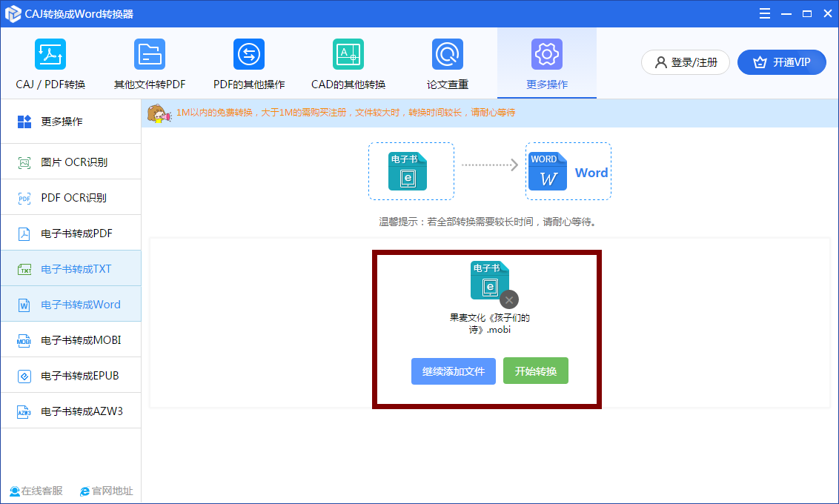This screenshot has height=504, width=839.
Task: Minimize the converter window
Action: click(x=786, y=14)
